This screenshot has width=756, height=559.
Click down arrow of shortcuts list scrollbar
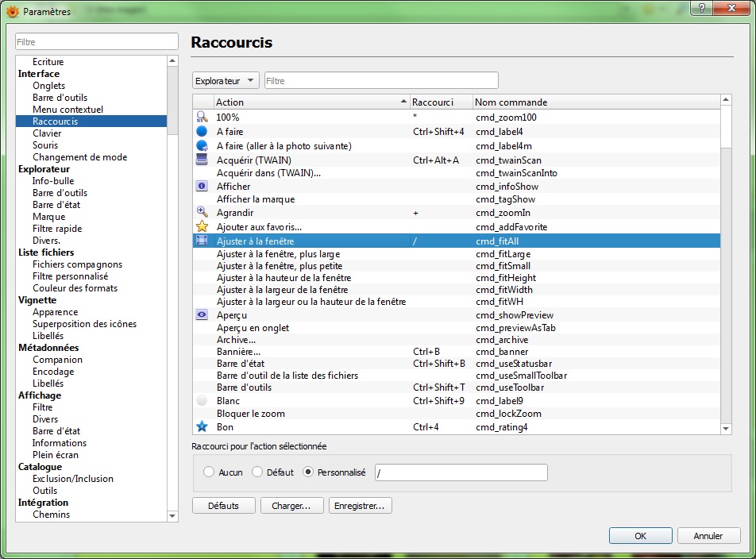click(726, 429)
